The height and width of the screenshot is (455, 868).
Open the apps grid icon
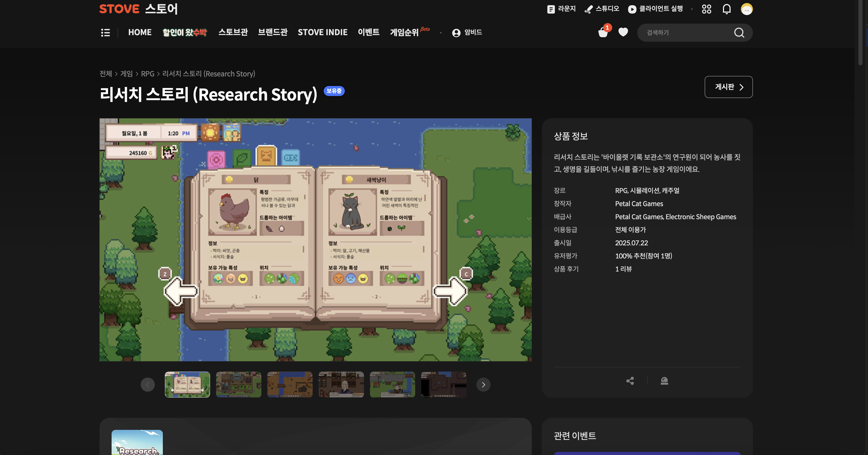tap(707, 9)
